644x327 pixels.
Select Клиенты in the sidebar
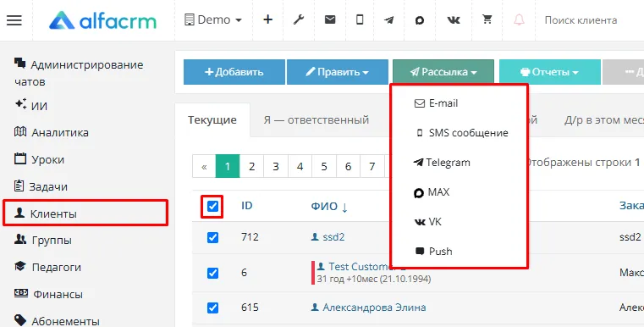[x=85, y=213]
